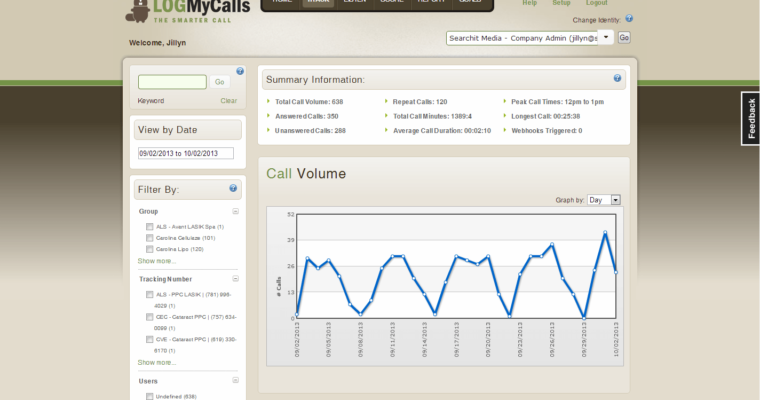Click Peak Call Times: 12pm to 1pm

[x=557, y=102]
